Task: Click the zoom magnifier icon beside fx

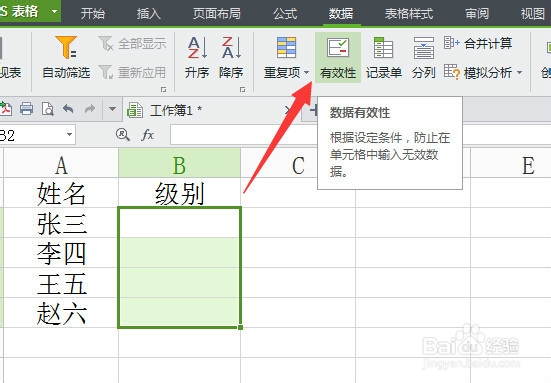Action: 123,135
